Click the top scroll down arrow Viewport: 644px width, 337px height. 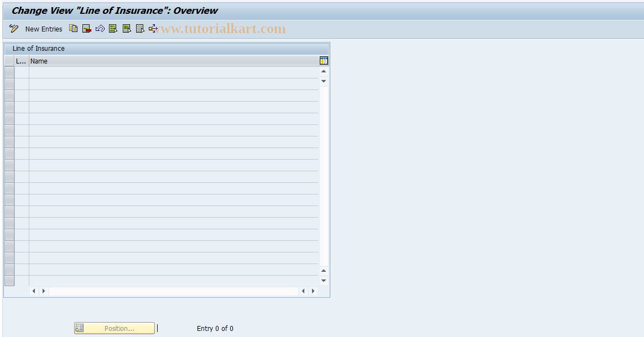tap(324, 81)
